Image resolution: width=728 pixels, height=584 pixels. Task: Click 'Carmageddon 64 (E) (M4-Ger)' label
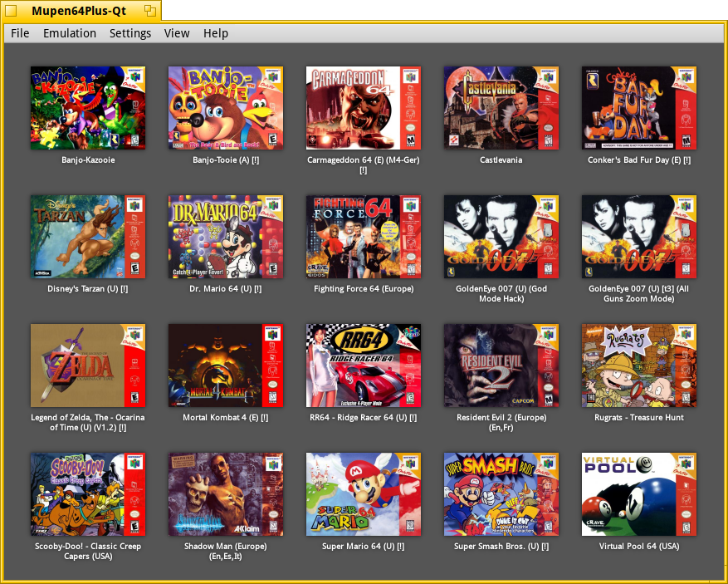click(364, 165)
